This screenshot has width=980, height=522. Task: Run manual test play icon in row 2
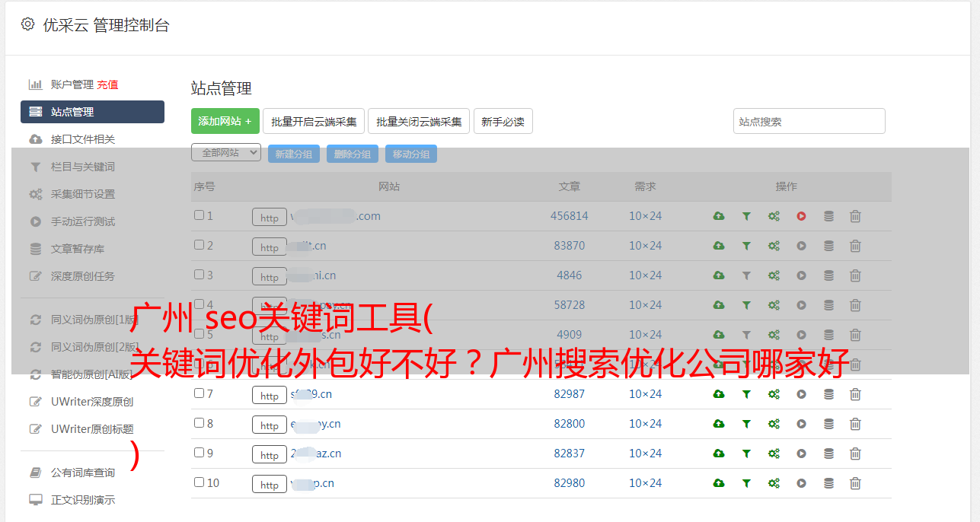[801, 246]
